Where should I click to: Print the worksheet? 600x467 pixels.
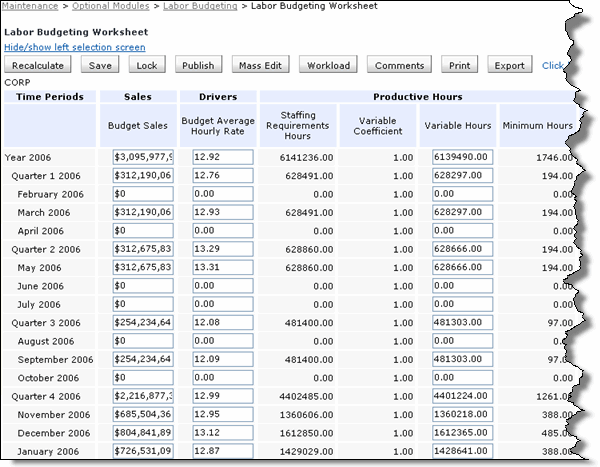[x=460, y=66]
